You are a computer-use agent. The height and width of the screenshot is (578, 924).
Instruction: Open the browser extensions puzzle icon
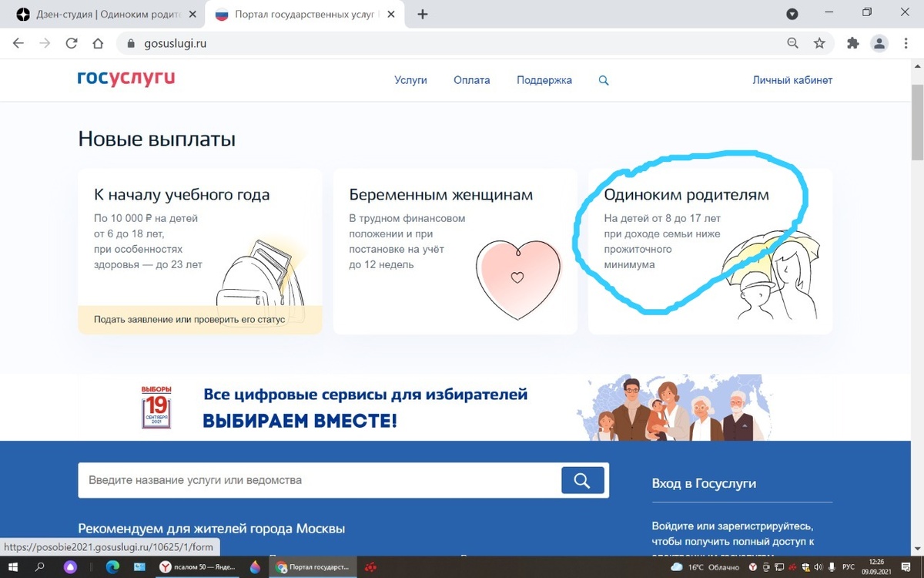[x=852, y=44]
